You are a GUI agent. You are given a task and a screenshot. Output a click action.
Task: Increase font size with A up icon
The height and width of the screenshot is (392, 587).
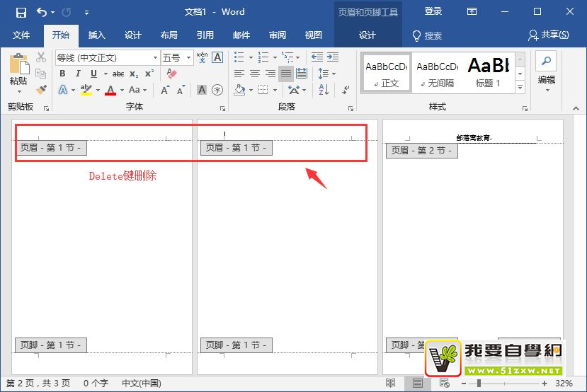coord(165,90)
